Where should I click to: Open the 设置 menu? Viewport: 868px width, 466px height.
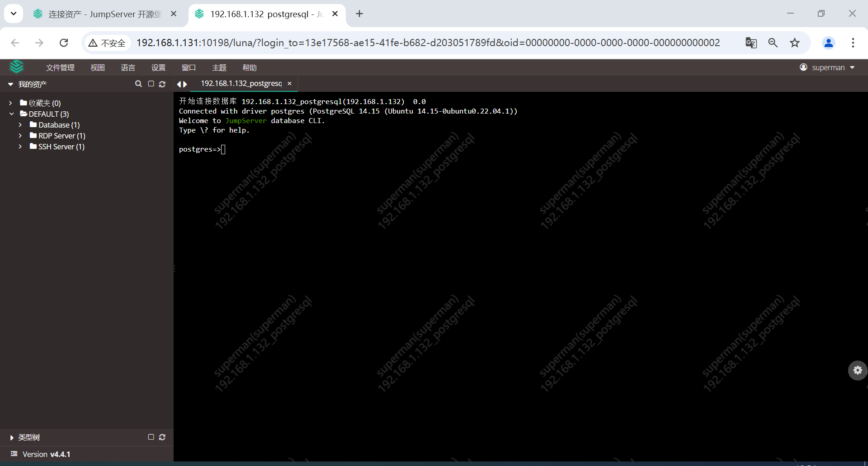pos(158,67)
